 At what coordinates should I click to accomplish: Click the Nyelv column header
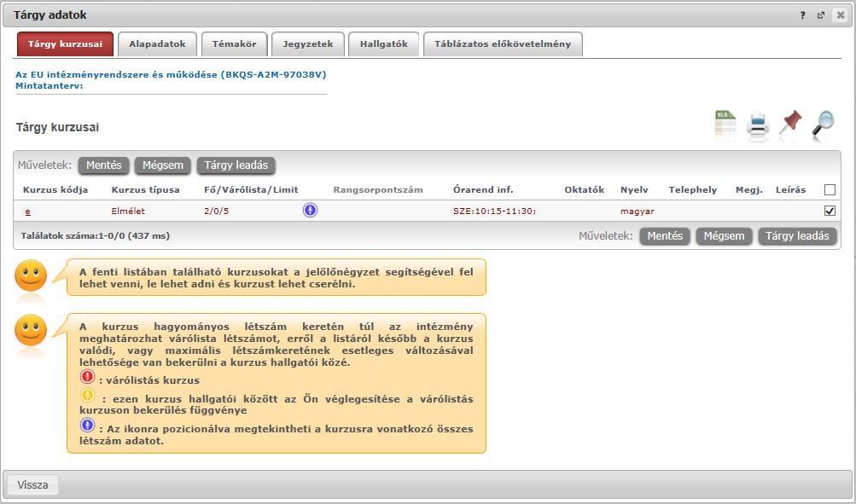click(634, 190)
